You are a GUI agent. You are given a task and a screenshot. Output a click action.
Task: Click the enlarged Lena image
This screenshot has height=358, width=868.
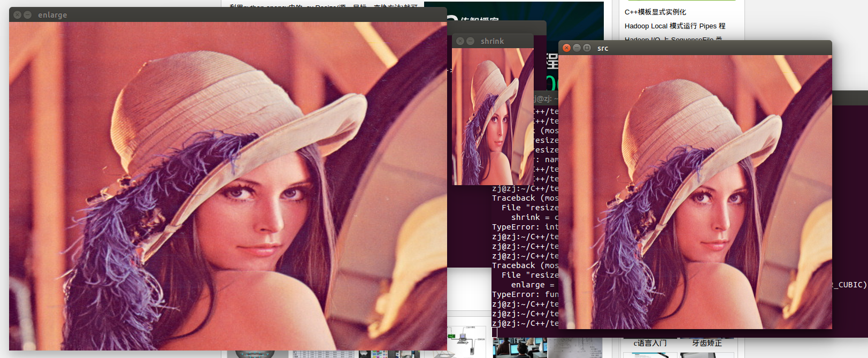228,186
